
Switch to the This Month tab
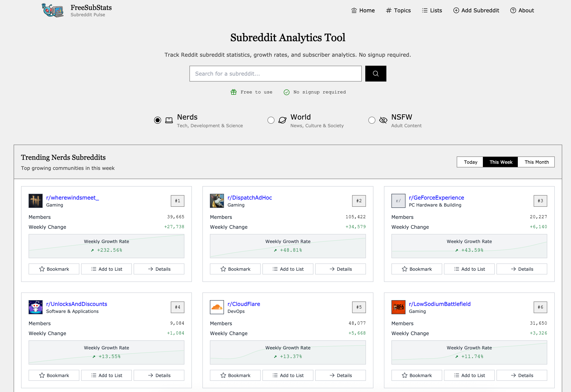click(536, 162)
